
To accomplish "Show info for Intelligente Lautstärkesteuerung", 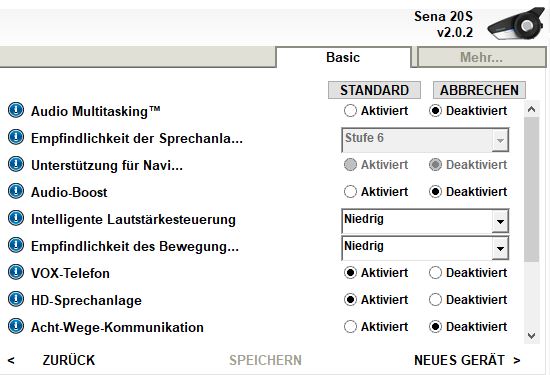I will click(x=16, y=218).
